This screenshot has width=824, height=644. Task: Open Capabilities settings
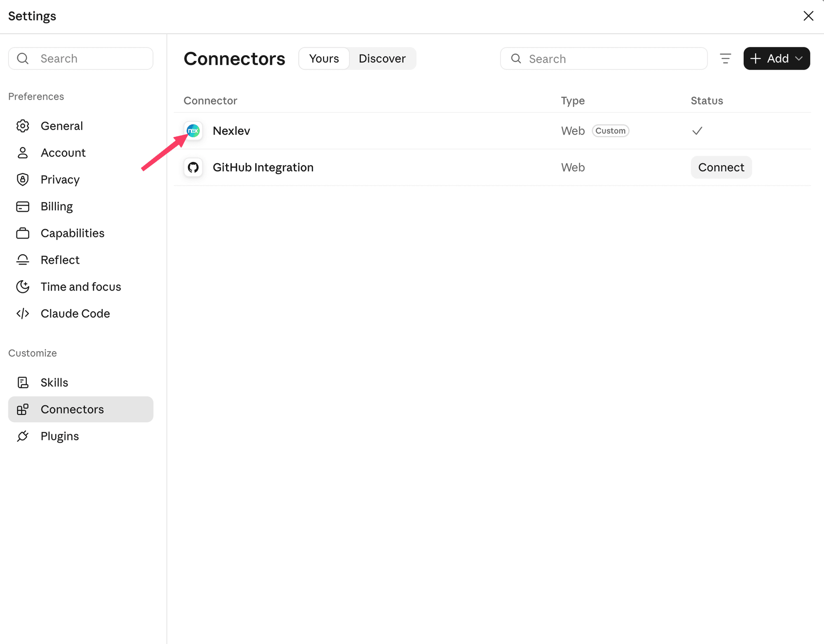[81, 233]
